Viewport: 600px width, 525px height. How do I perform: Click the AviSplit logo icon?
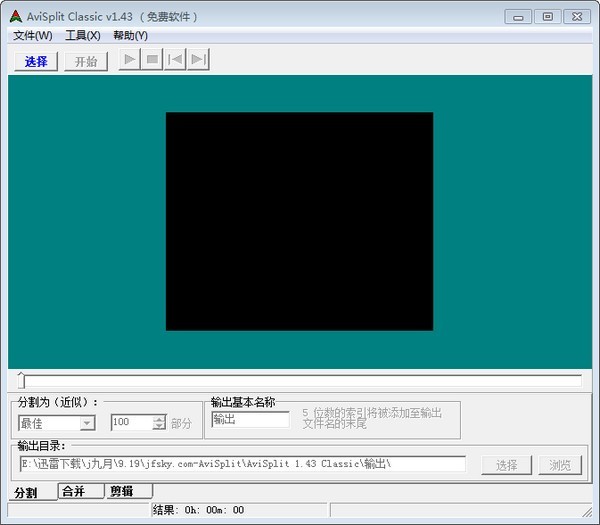click(x=16, y=16)
